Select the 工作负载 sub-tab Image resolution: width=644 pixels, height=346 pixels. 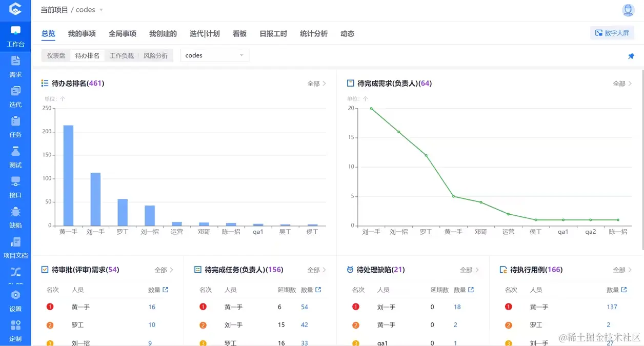[122, 55]
